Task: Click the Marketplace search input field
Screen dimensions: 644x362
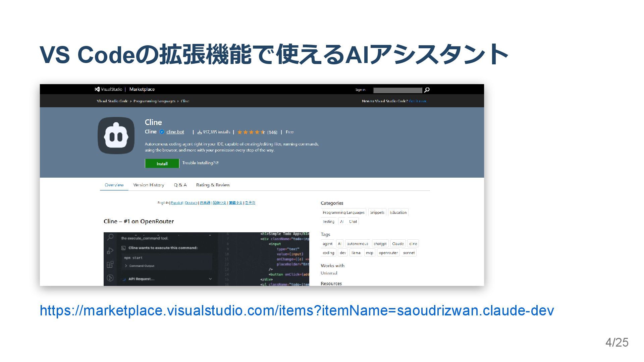Action: coord(397,90)
